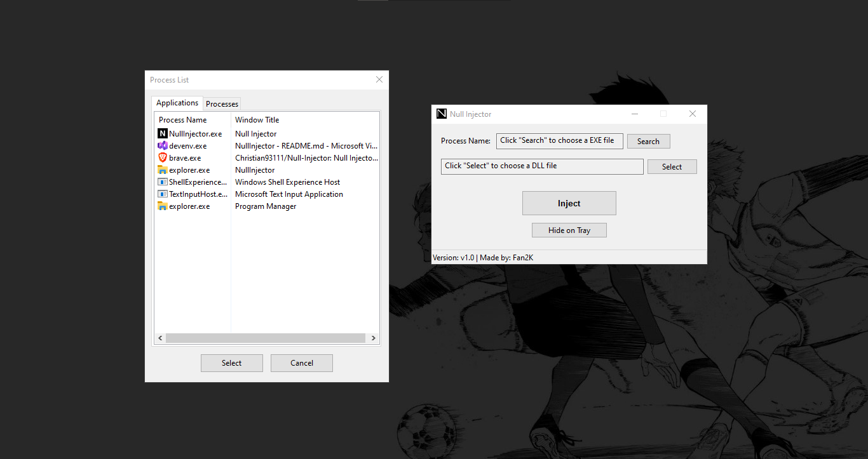Screen dimensions: 868x459
Task: Switch to the Processes tab
Action: click(222, 103)
